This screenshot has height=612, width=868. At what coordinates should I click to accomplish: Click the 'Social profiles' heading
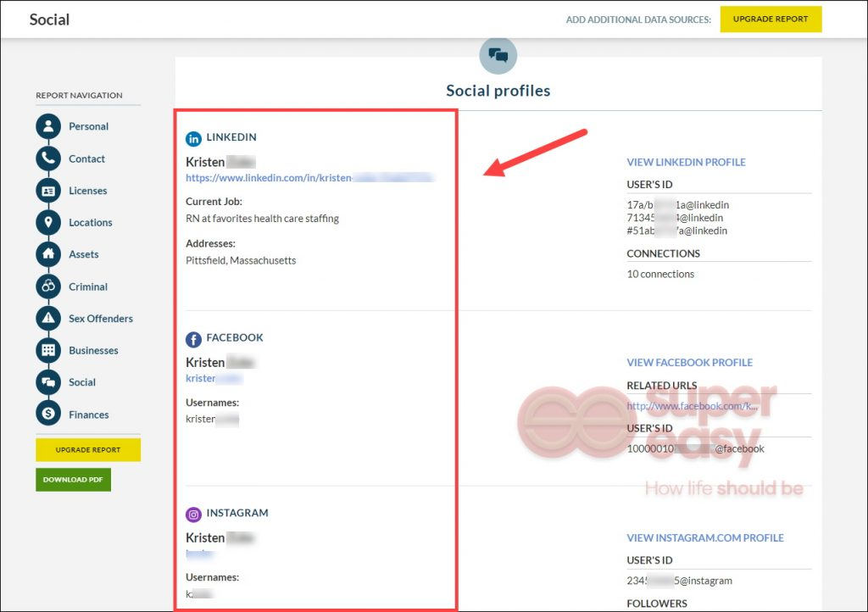(x=498, y=91)
